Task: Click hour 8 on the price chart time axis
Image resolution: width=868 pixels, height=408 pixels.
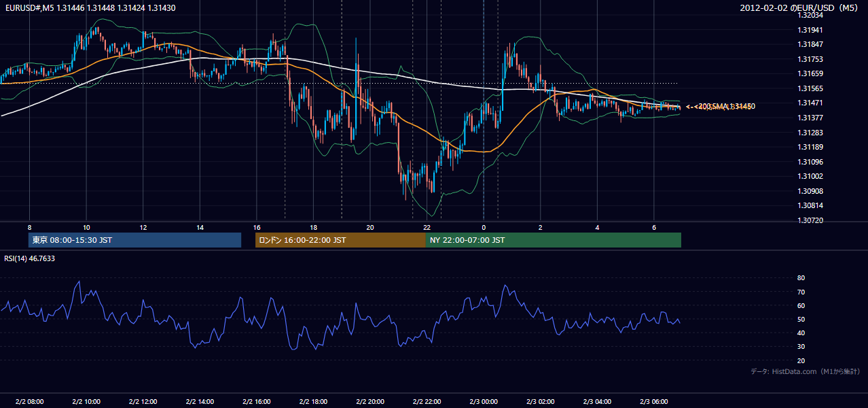Action: click(x=29, y=227)
